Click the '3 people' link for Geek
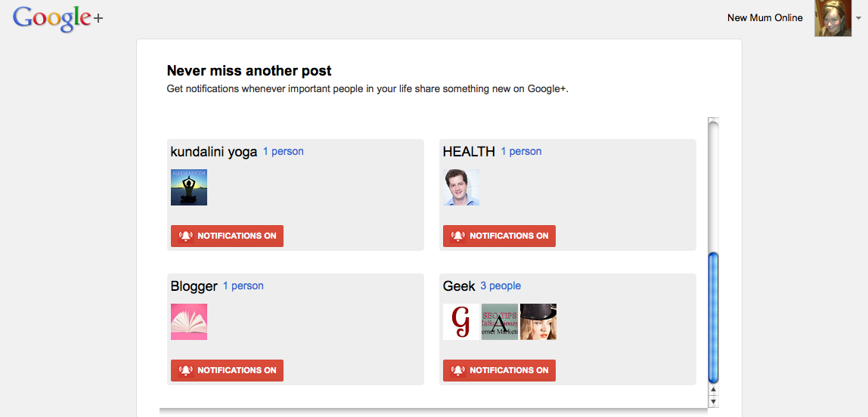This screenshot has width=868, height=417. (501, 286)
